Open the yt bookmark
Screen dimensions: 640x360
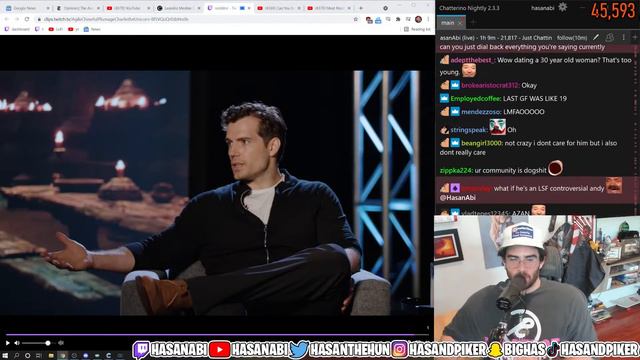(73, 29)
